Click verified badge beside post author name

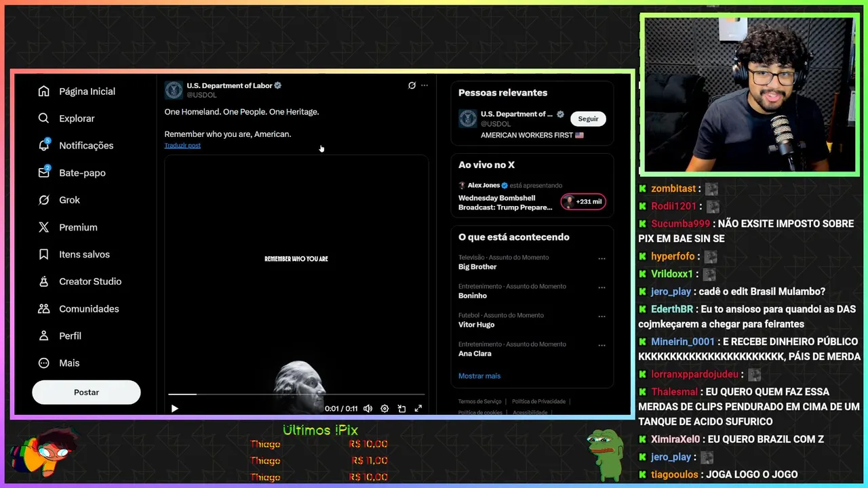278,85
